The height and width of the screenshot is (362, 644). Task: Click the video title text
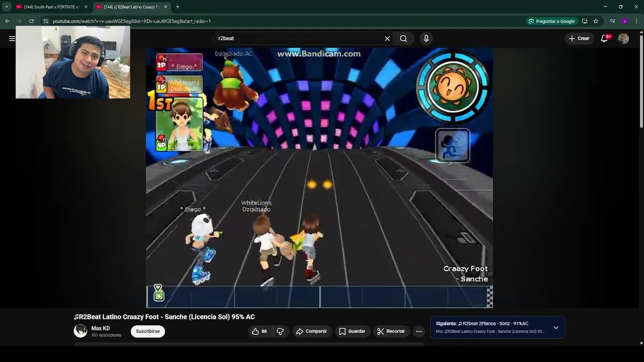point(165,317)
